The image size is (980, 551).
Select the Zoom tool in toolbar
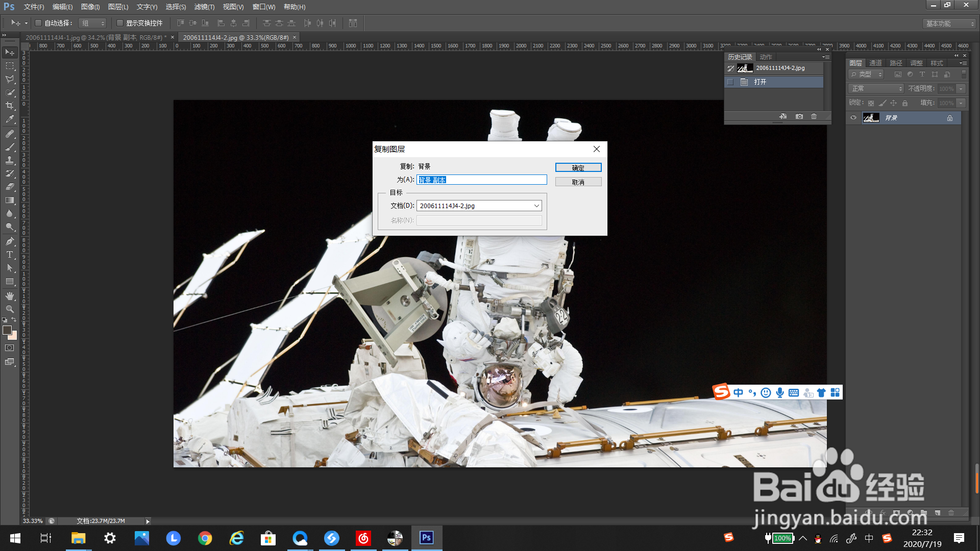click(10, 309)
